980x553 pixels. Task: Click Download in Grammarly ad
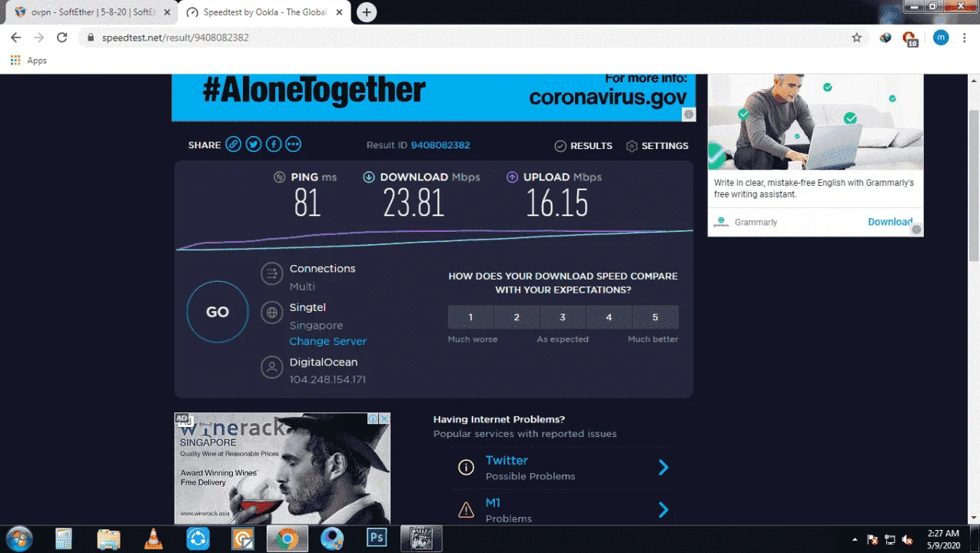coord(890,222)
